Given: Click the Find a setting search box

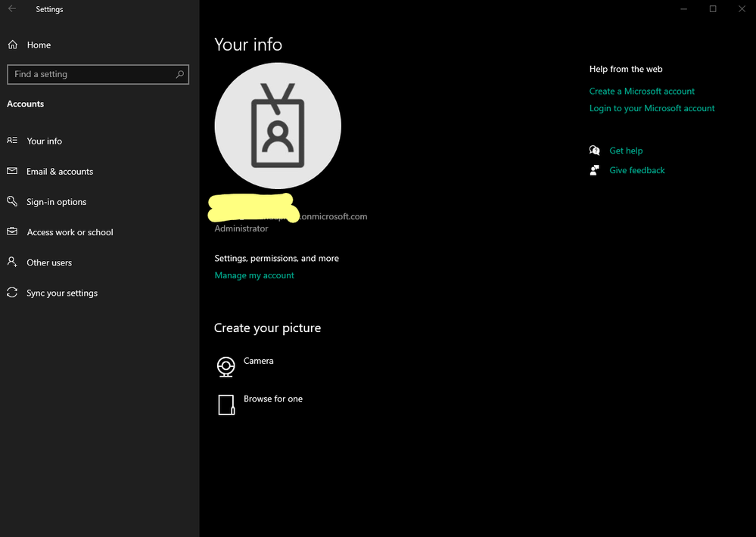Looking at the screenshot, I should (98, 74).
